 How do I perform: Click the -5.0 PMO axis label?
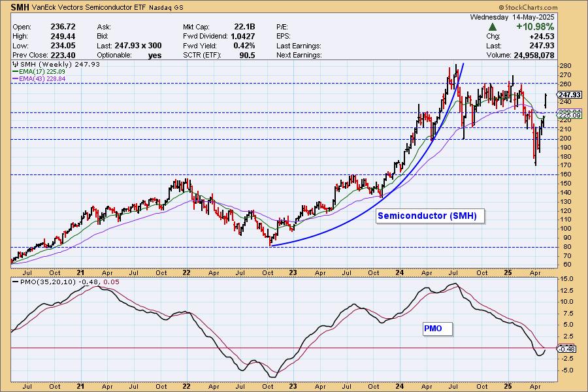pyautogui.click(x=566, y=370)
